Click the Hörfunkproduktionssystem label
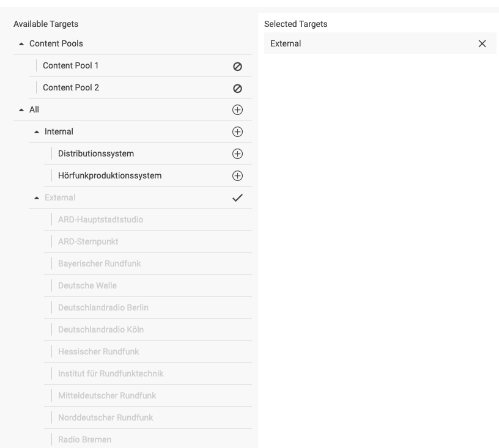This screenshot has height=448, width=499. 109,175
